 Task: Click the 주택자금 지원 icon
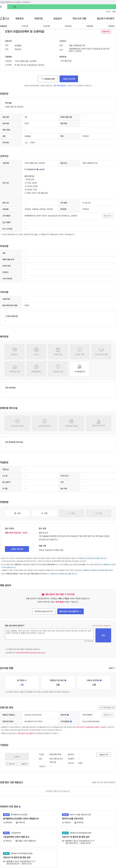(x=14, y=369)
